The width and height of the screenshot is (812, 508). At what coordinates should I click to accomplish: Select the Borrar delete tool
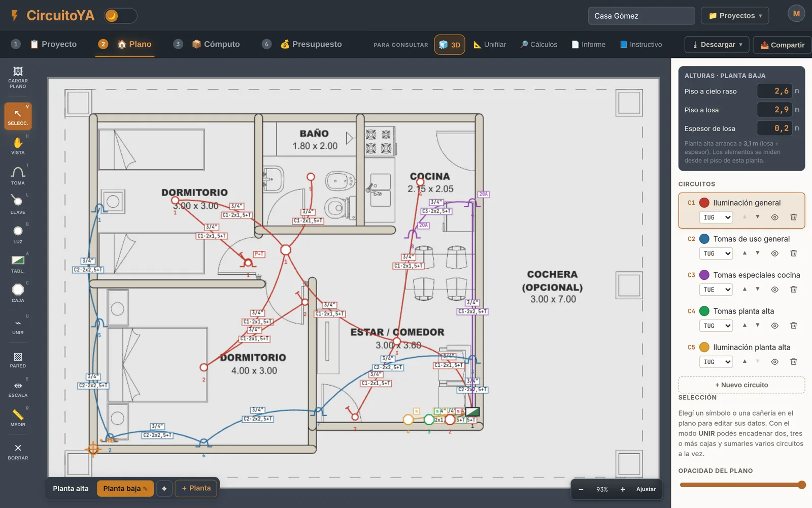[x=18, y=452]
